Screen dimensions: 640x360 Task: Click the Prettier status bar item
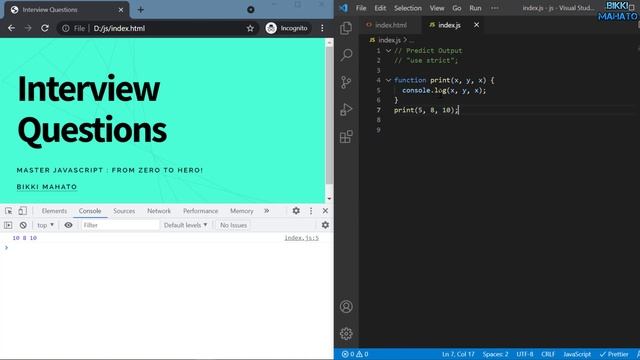613,354
